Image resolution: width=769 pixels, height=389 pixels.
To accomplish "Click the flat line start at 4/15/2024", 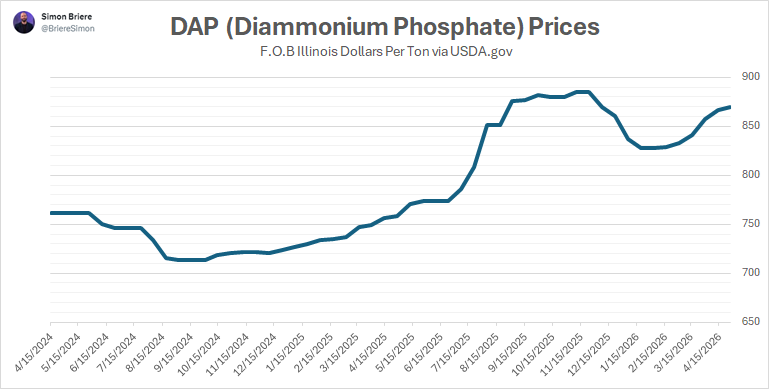I will [x=52, y=213].
